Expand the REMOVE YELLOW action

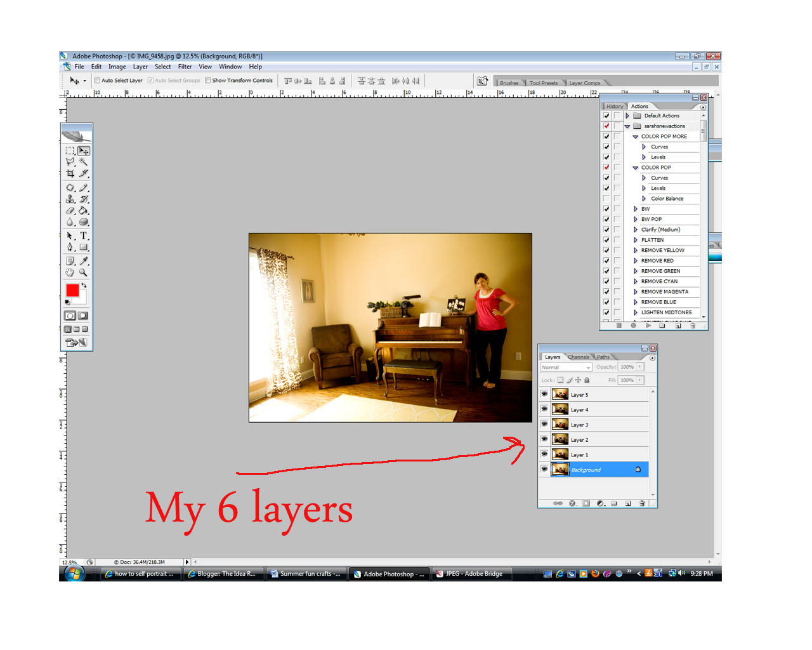click(636, 250)
